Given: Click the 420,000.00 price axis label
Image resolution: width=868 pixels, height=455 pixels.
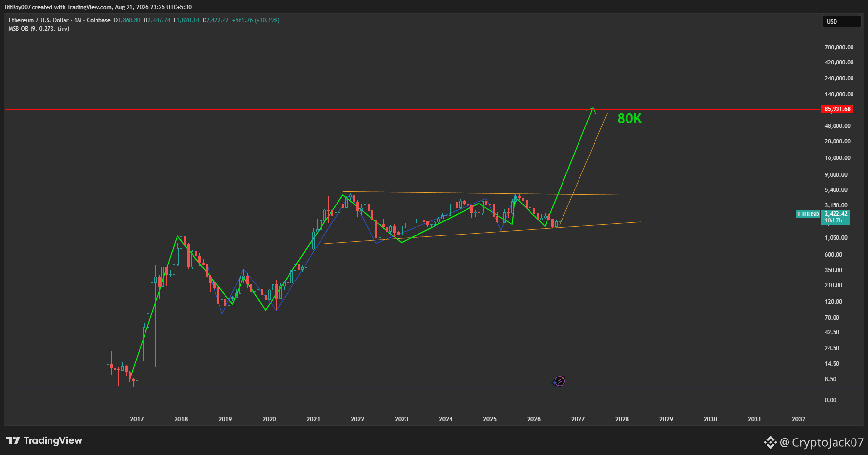Looking at the screenshot, I should coord(839,63).
